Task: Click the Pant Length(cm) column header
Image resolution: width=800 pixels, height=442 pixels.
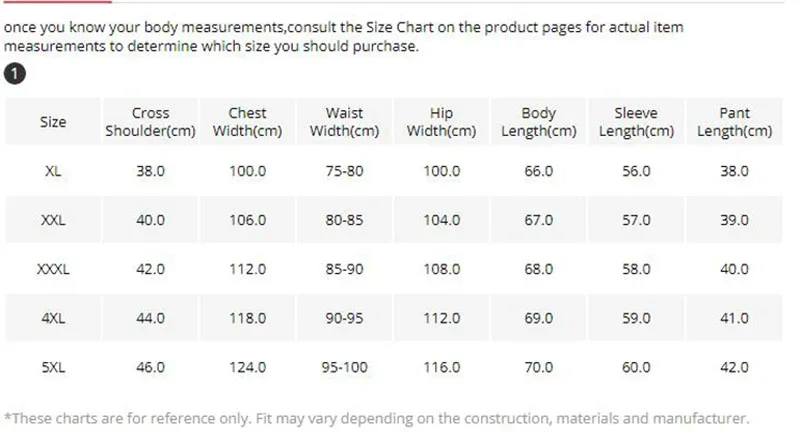Action: coord(734,121)
